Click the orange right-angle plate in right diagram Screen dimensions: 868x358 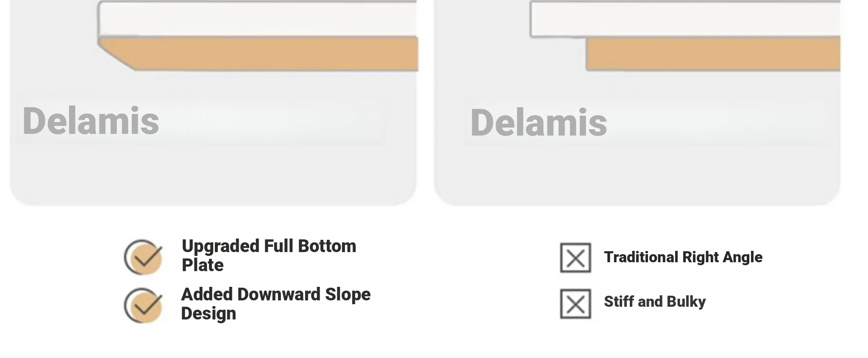(713, 53)
